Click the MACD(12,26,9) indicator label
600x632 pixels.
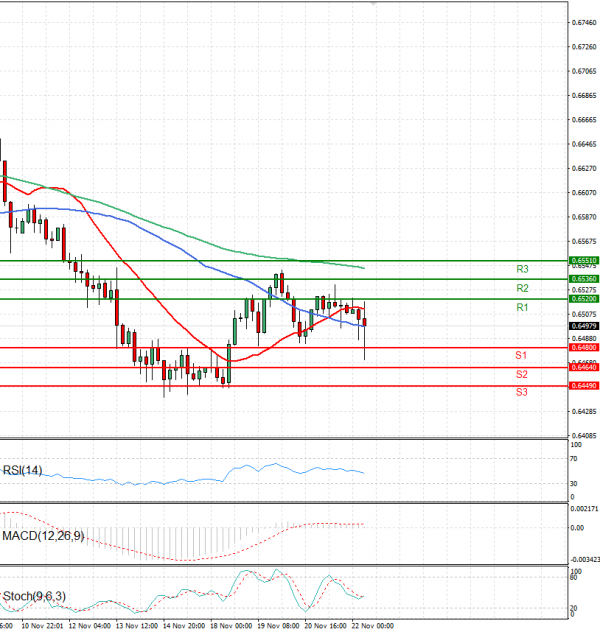coord(43,536)
